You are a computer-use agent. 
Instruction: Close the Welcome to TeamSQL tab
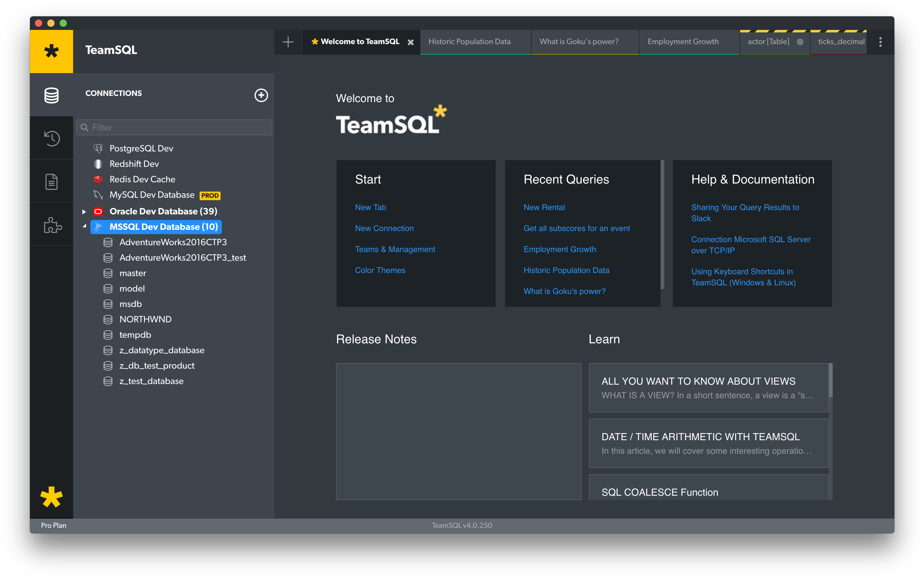tap(411, 42)
